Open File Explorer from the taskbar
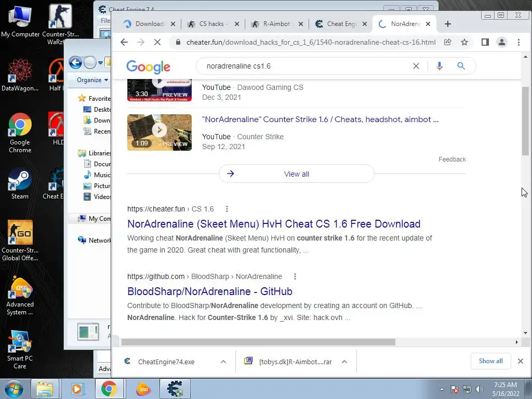Screen dimensions: 532x399 point(45,389)
